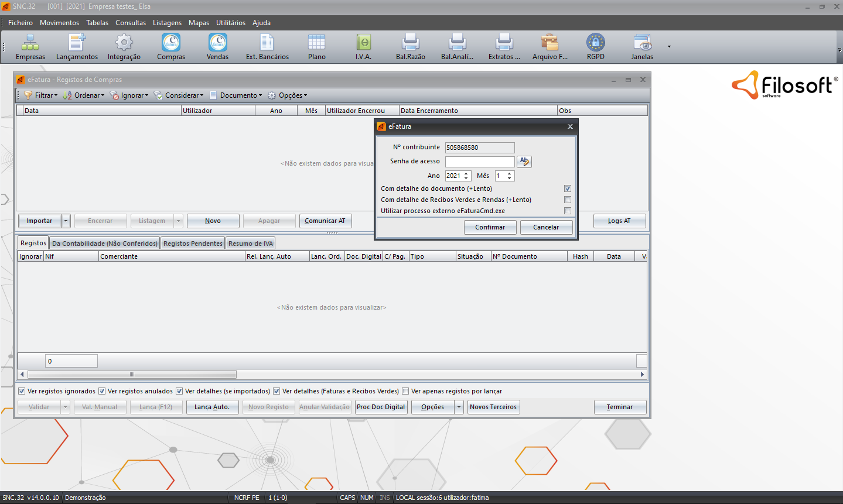The height and width of the screenshot is (504, 843).
Task: Open the Utilitários menu
Action: tap(230, 23)
